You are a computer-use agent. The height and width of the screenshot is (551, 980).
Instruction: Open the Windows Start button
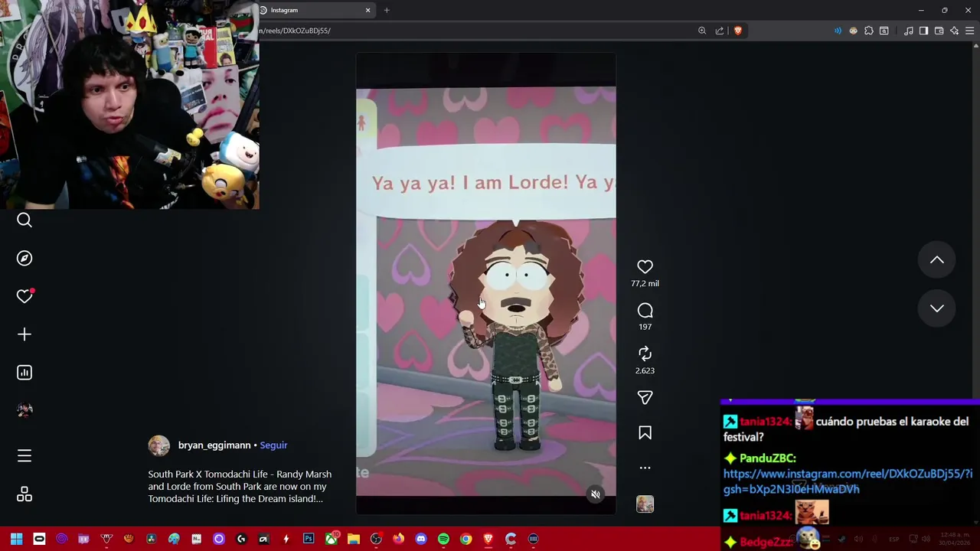pos(16,539)
